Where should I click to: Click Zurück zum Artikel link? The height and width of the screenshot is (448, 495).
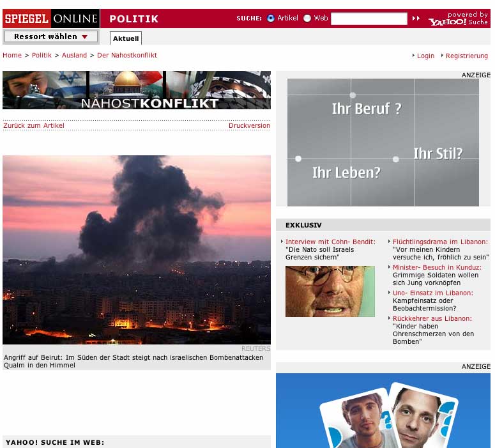34,126
